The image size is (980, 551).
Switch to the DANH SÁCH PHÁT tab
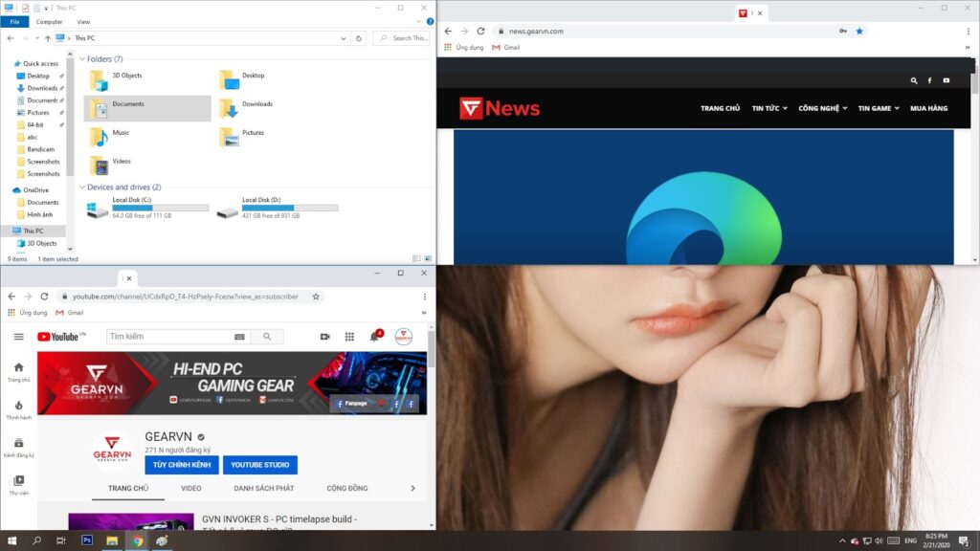[x=264, y=489]
